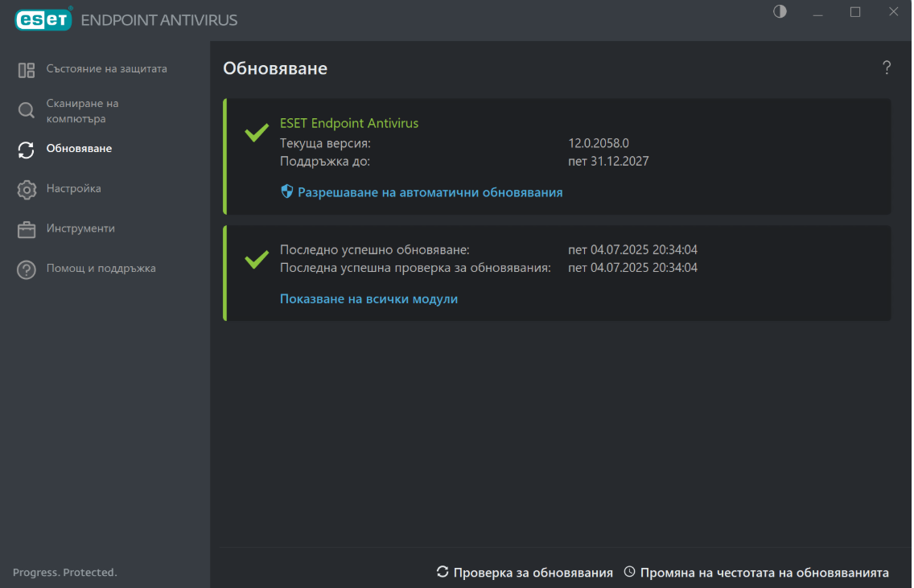The width and height of the screenshot is (914, 588).
Task: Click the gear icon for Настройка
Action: click(27, 190)
